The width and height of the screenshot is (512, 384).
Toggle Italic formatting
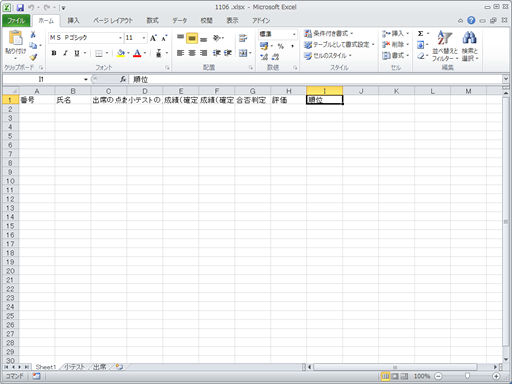pyautogui.click(x=65, y=53)
